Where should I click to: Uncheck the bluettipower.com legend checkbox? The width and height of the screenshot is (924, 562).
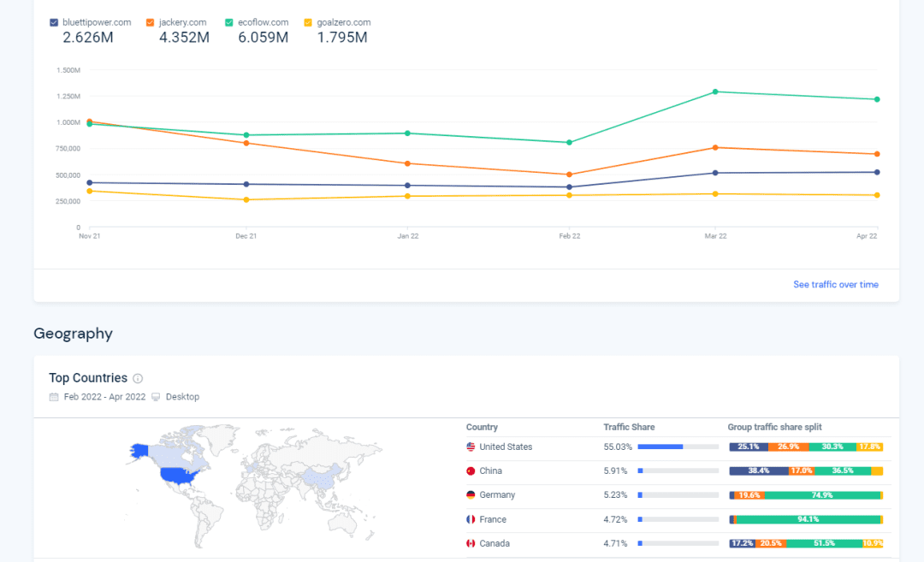[54, 22]
